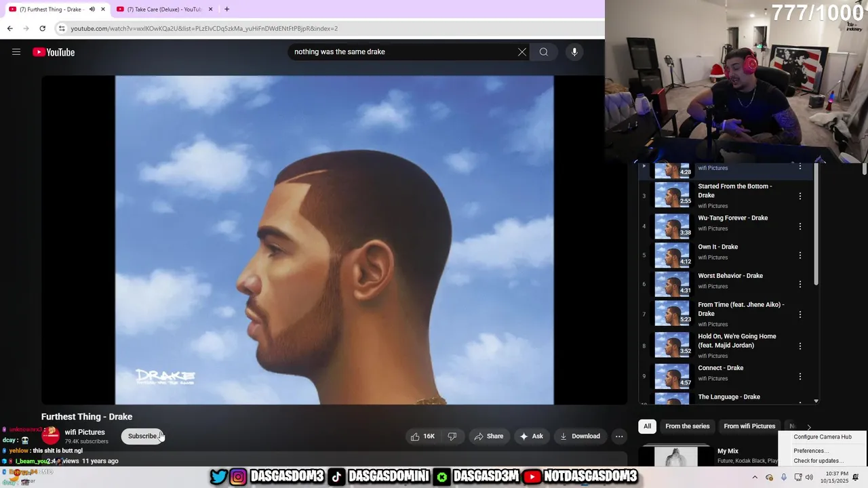Click the scroll-down arrow of the playlist scrollbar

(816, 401)
